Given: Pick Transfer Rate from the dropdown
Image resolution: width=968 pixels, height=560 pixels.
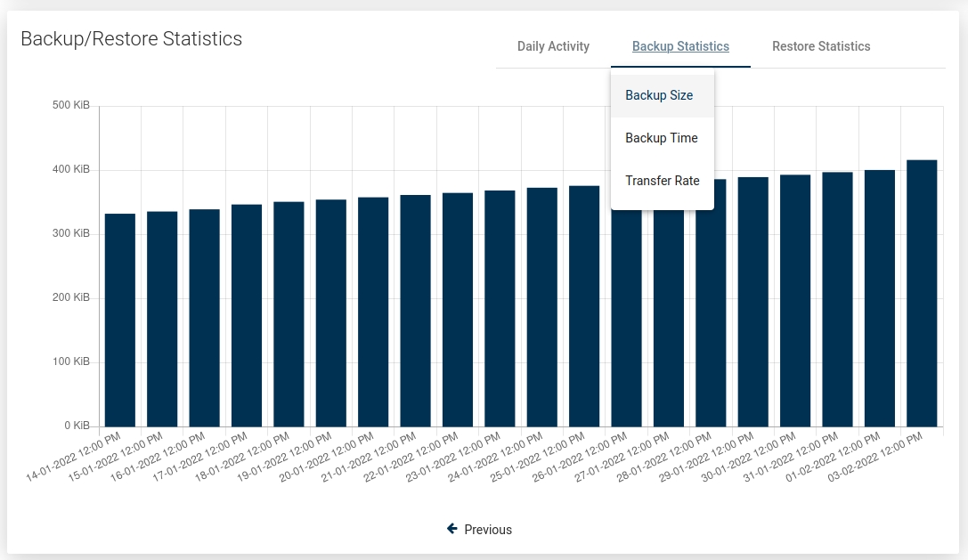Looking at the screenshot, I should tap(663, 181).
